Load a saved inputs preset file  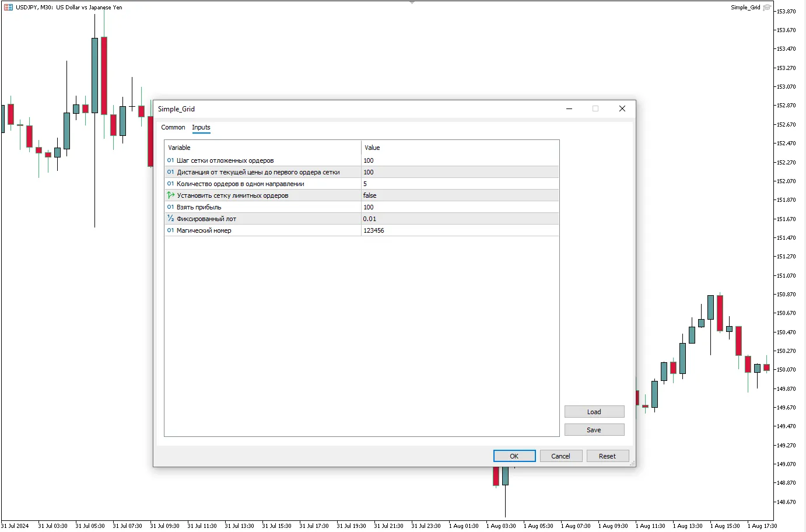click(594, 412)
